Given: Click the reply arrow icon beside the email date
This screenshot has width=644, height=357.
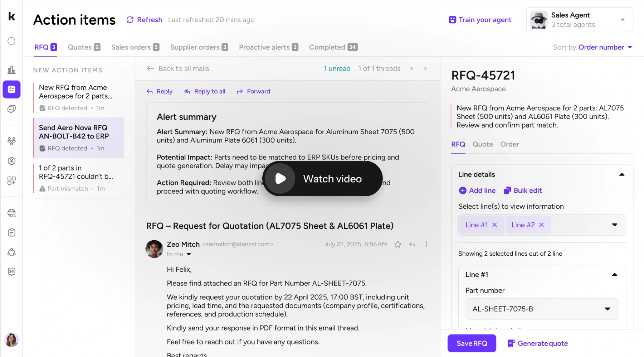Looking at the screenshot, I should tap(412, 245).
